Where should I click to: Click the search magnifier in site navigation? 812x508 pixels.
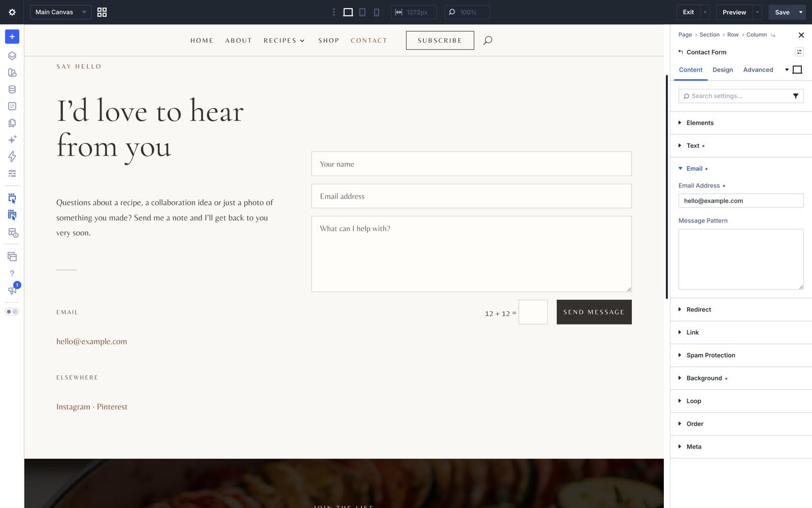coord(488,40)
